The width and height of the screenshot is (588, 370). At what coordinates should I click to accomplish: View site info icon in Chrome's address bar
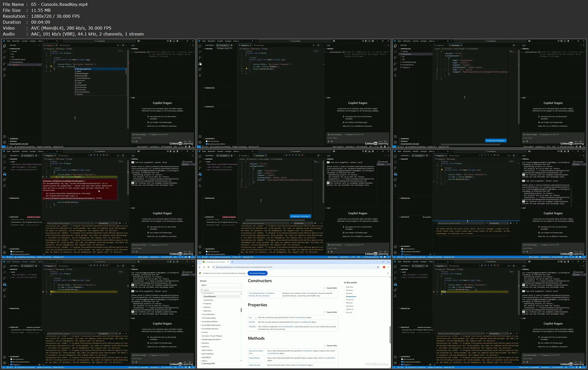pyautogui.click(x=214, y=267)
